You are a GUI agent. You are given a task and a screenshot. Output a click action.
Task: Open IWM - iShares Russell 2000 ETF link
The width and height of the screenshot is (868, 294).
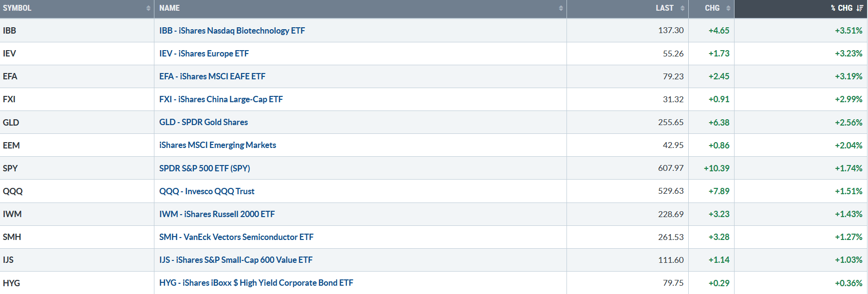click(x=217, y=214)
